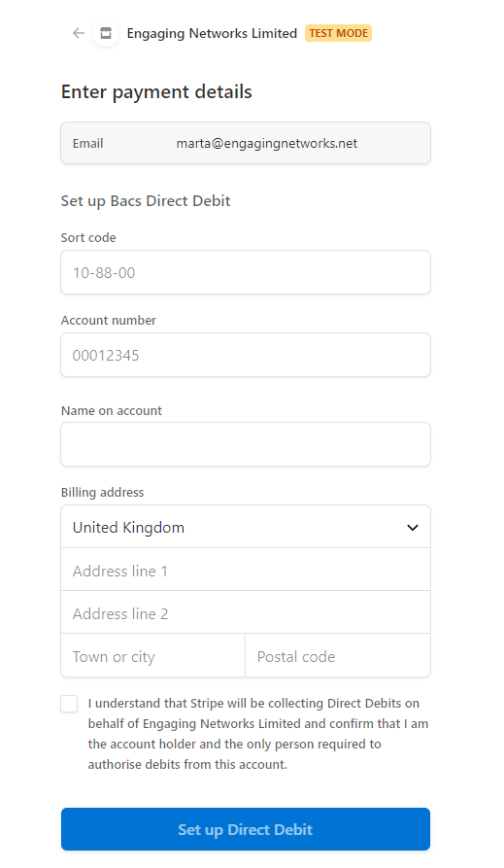
Task: Click the TEST MODE badge
Action: [338, 33]
